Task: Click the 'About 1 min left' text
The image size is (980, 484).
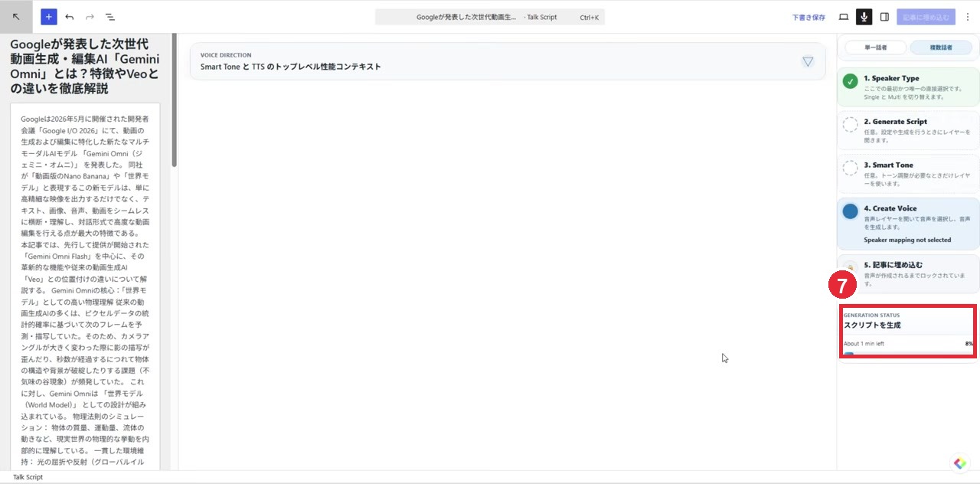Action: point(864,344)
